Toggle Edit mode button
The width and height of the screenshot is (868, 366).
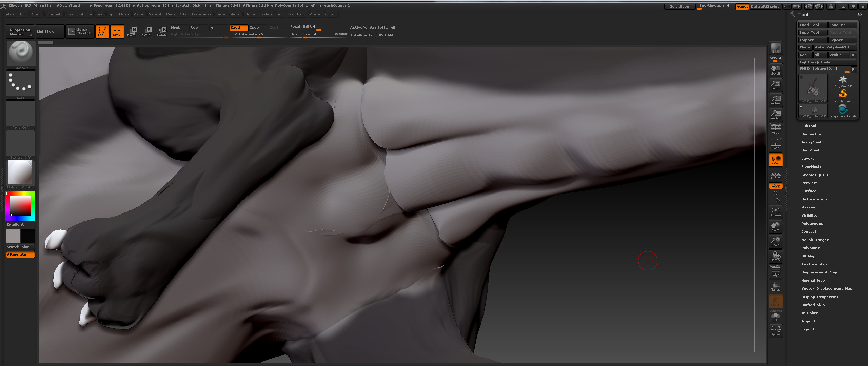[102, 32]
